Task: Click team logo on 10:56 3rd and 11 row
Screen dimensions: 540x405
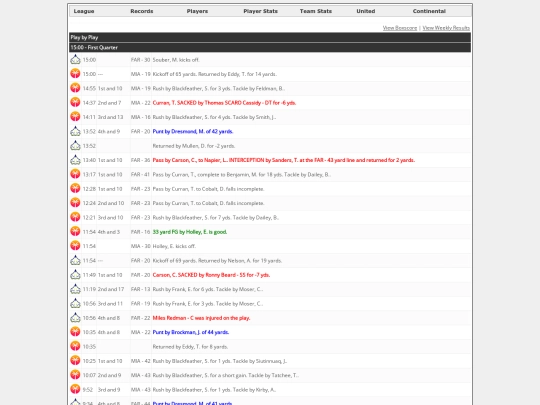Action: click(x=75, y=303)
